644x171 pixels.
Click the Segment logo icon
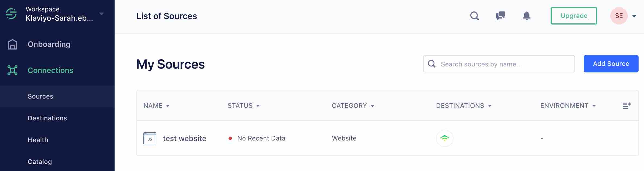[x=11, y=14]
